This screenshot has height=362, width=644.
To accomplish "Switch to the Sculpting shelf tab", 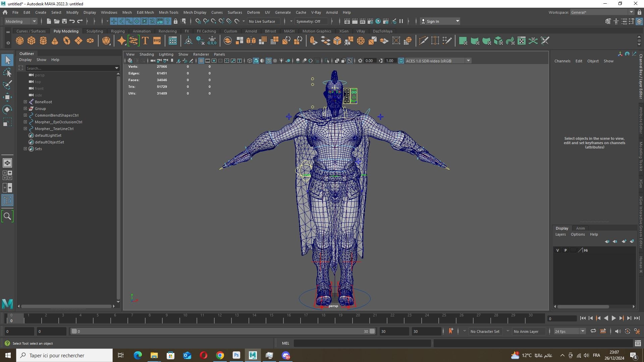I will [95, 31].
